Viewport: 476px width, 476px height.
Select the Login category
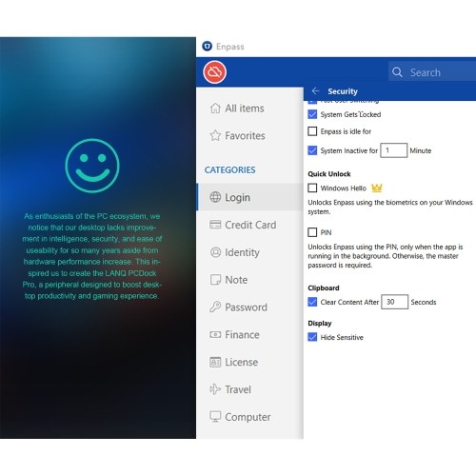tap(249, 197)
